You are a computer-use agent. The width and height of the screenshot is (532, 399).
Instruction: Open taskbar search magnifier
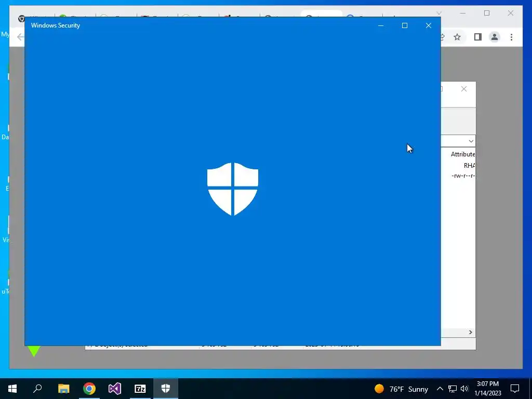tap(37, 389)
